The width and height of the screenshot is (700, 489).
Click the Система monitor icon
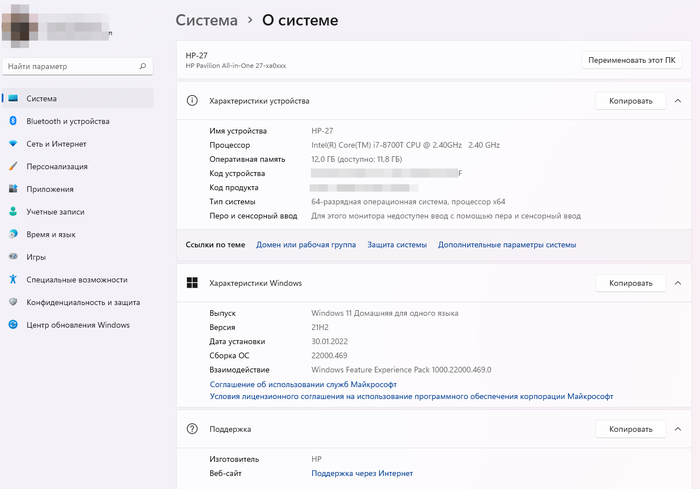[13, 98]
